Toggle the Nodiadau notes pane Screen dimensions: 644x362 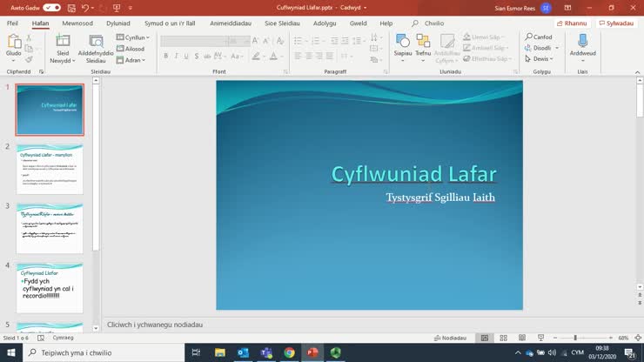click(x=450, y=338)
